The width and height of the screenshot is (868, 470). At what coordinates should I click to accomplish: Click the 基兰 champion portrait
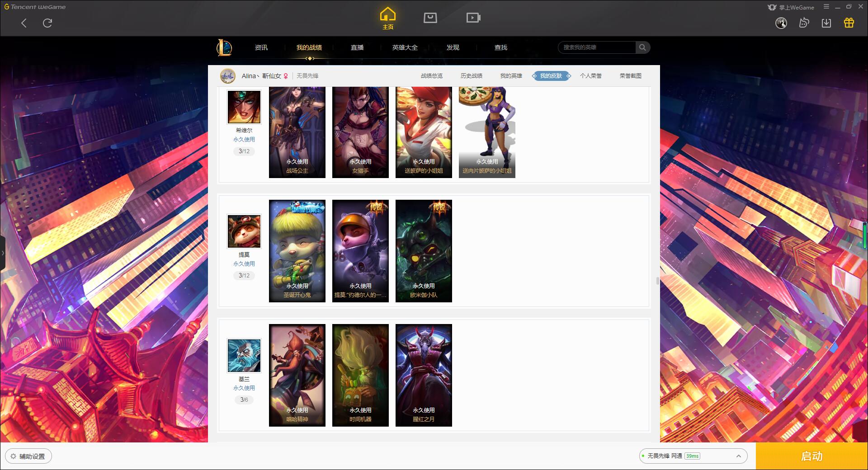point(244,355)
